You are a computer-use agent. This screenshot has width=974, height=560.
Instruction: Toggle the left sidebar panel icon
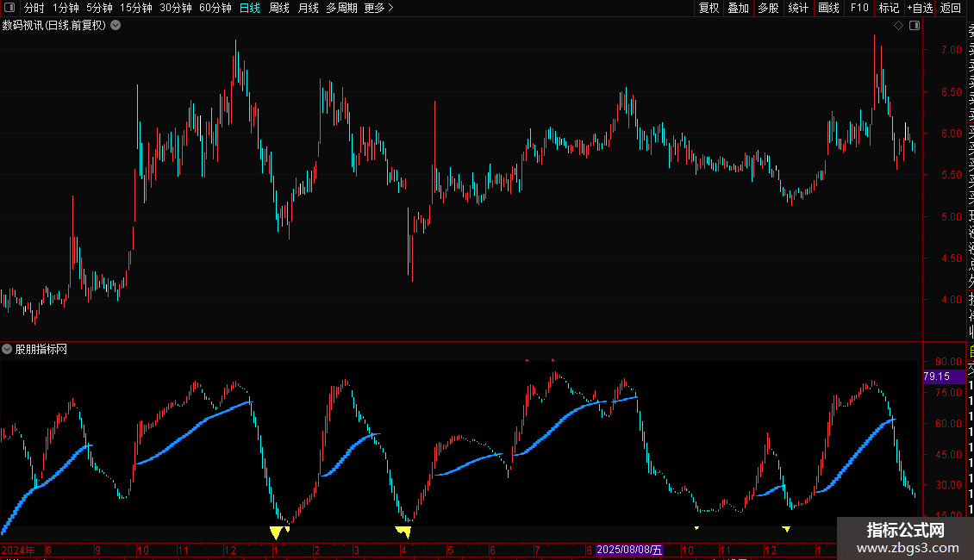click(10, 8)
